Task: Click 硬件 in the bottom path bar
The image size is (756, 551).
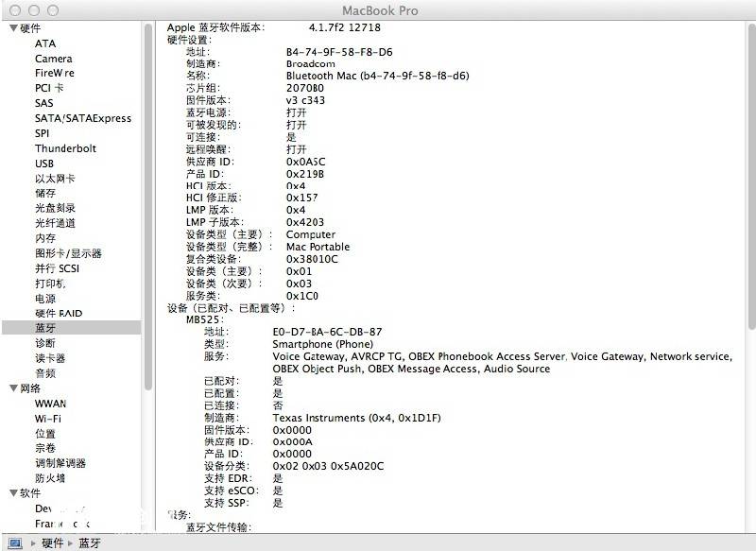Action: (x=53, y=543)
